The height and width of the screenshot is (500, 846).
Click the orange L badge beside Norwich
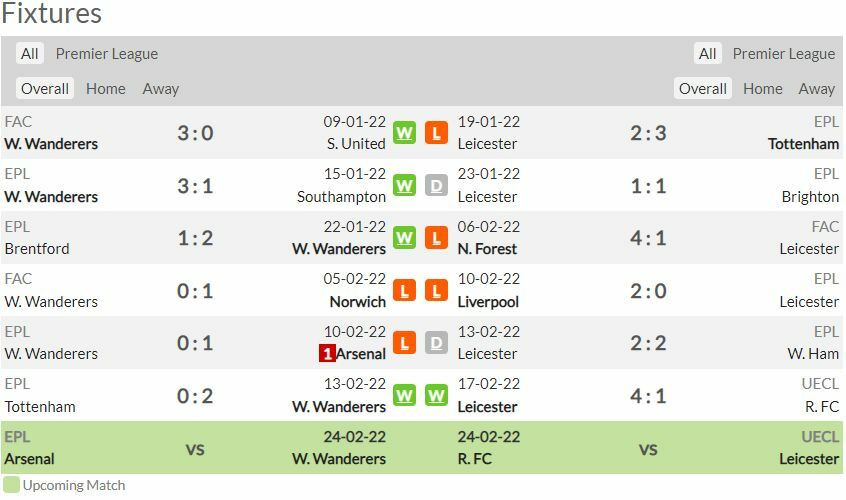pyautogui.click(x=404, y=290)
